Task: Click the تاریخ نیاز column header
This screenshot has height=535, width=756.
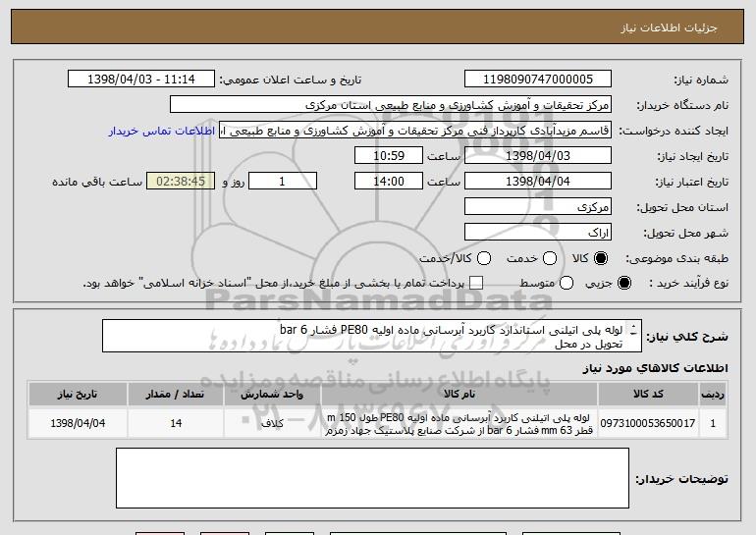Action: pos(78,395)
